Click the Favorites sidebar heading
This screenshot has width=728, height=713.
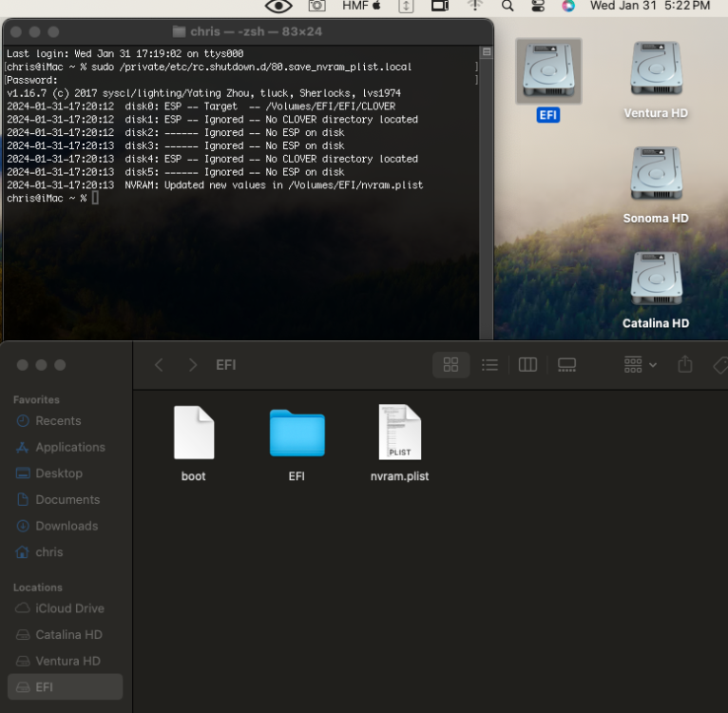36,400
